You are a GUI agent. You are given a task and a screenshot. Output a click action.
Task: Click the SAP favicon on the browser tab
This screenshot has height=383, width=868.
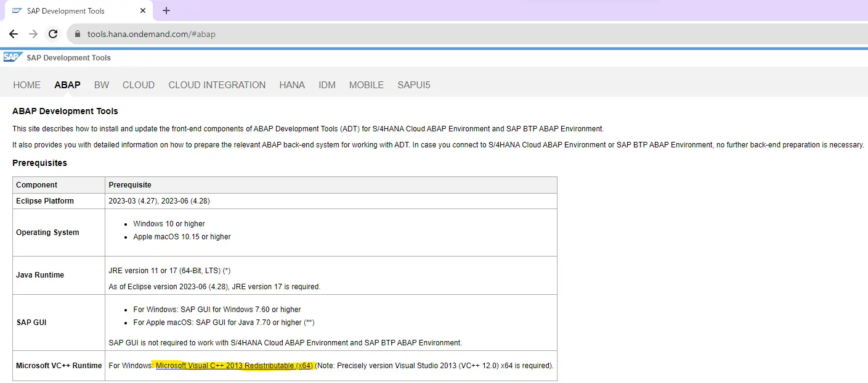[17, 10]
